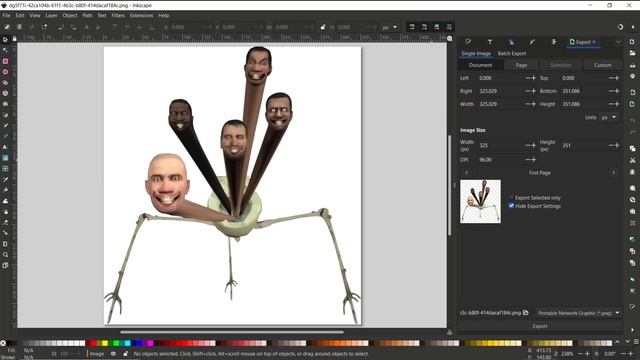Go to previous page arrow beside First Page
The width and height of the screenshot is (640, 360).
[467, 173]
